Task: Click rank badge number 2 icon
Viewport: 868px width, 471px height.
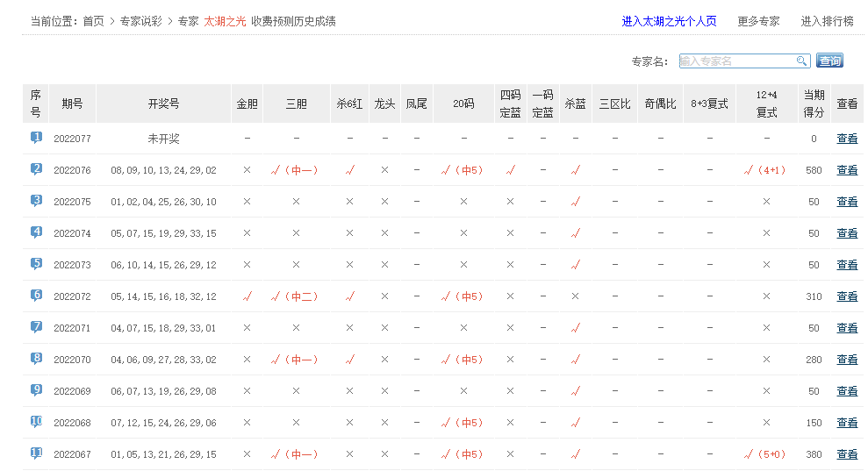Action: (36, 169)
